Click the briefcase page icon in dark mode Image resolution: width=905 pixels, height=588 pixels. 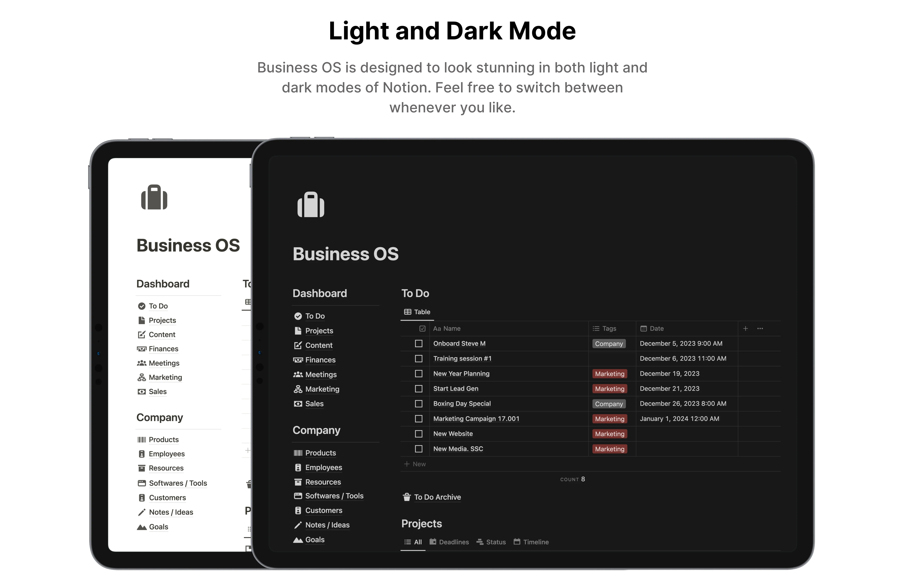point(311,204)
